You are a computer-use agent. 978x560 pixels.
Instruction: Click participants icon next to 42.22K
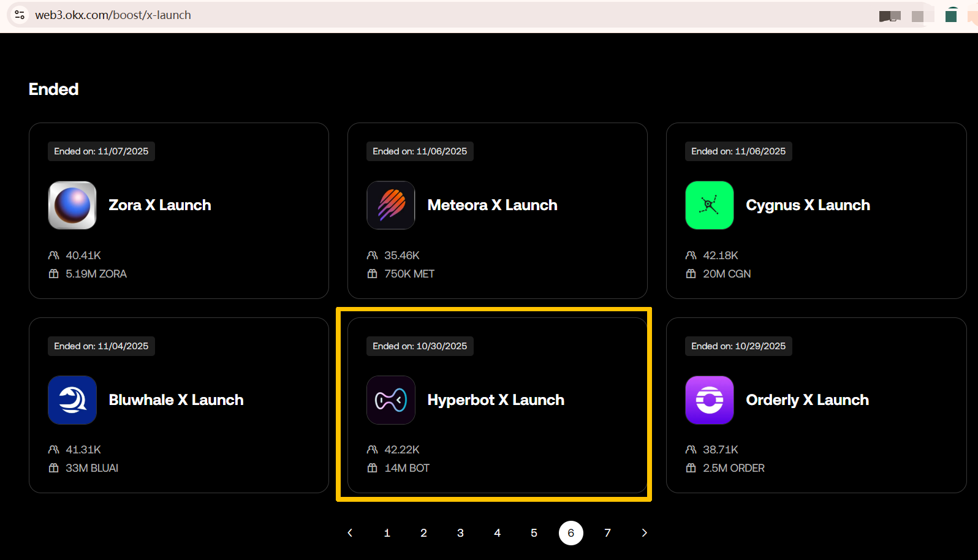pyautogui.click(x=373, y=450)
